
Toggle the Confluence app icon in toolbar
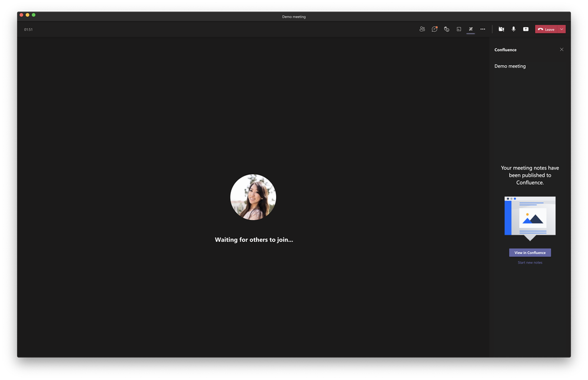pyautogui.click(x=471, y=29)
